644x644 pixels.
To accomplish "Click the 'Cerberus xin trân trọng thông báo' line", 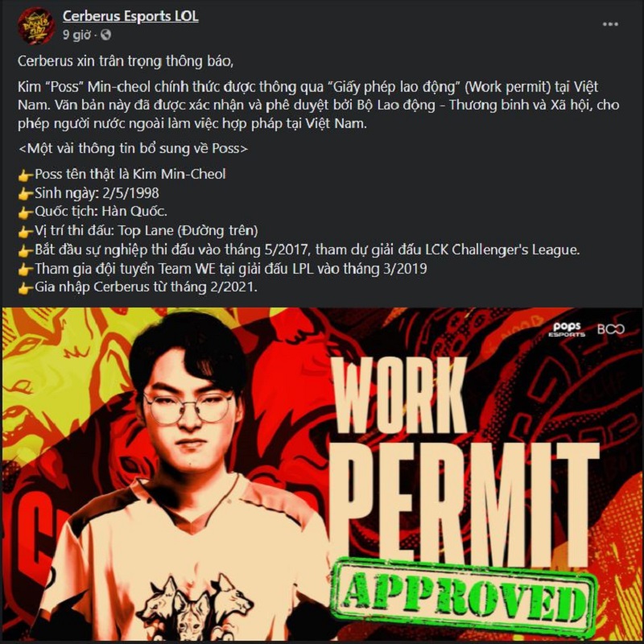I will [x=126, y=61].
